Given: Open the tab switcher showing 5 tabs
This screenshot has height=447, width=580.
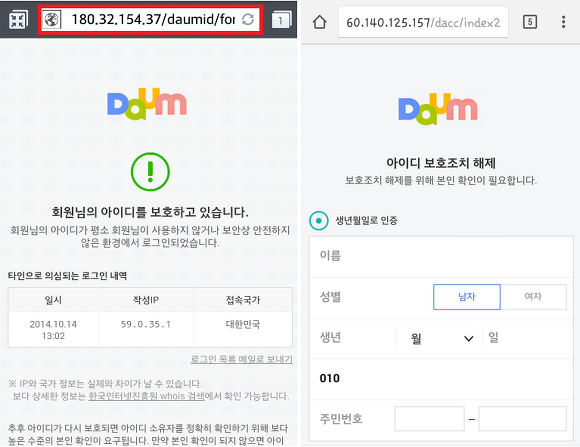Looking at the screenshot, I should pos(530,22).
